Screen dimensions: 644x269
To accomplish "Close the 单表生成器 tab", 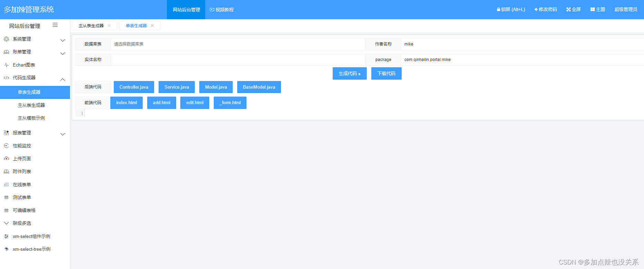I will tap(152, 26).
